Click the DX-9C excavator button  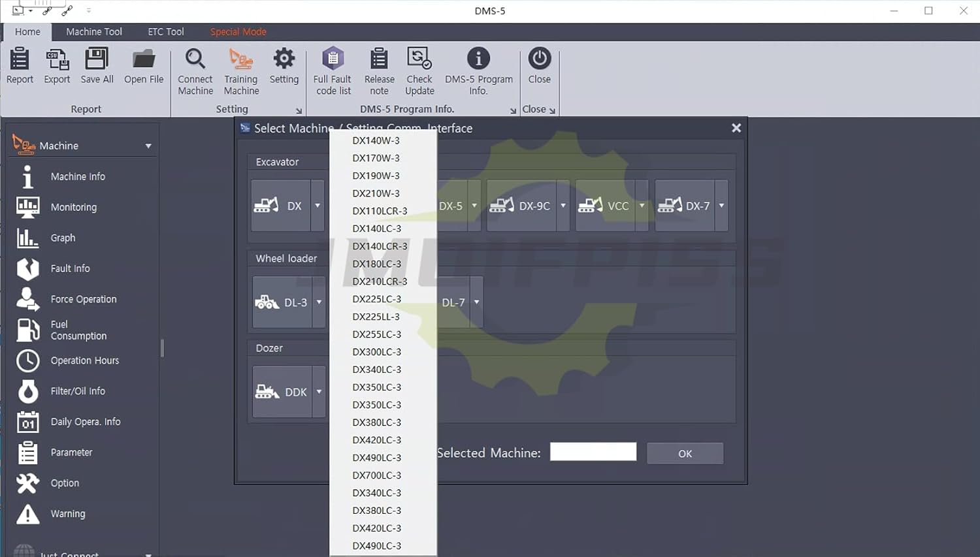[x=521, y=206]
